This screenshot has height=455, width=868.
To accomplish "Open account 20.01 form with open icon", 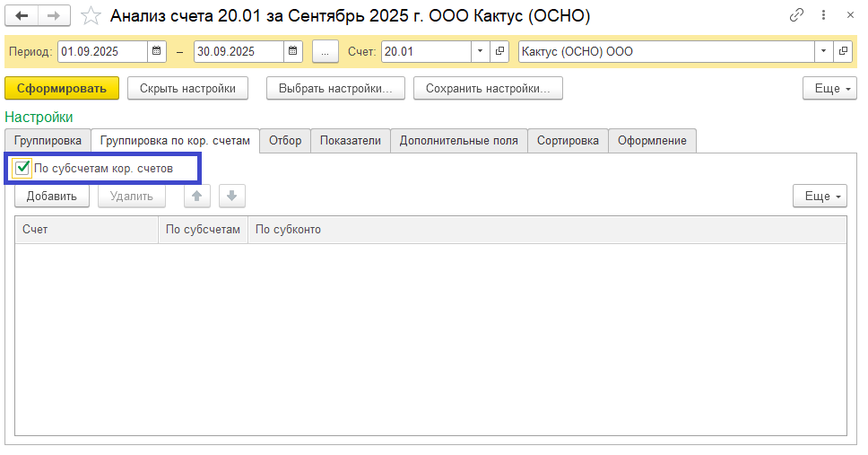I will [500, 51].
